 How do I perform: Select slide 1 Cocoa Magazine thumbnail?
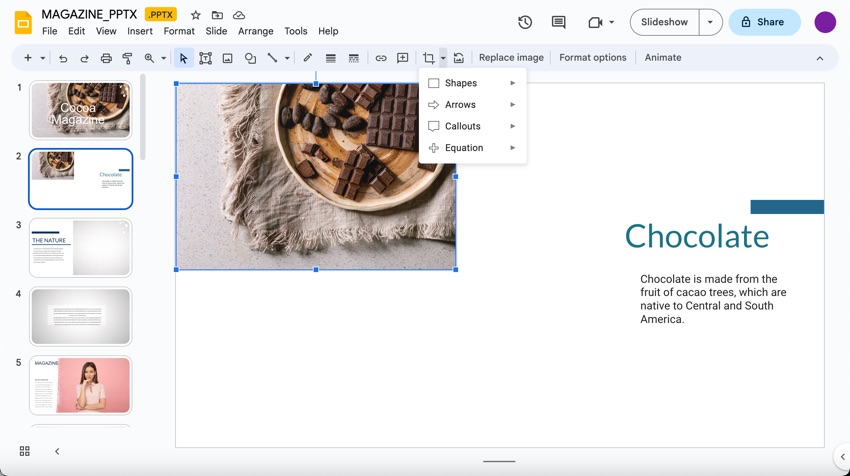click(80, 110)
